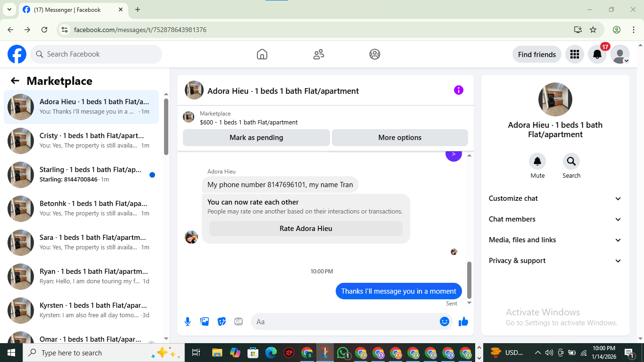Click 'Thanks I'll message you in a moment' bubble
644x362 pixels.
point(399,291)
